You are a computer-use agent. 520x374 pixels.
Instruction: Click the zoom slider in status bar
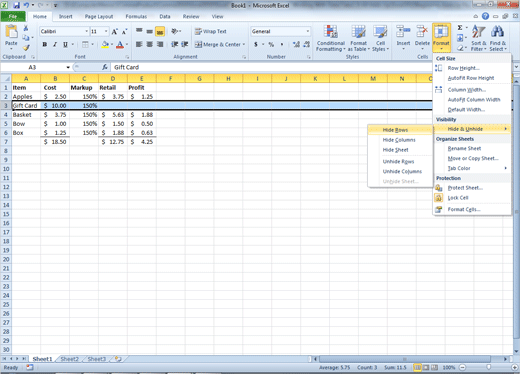point(488,367)
